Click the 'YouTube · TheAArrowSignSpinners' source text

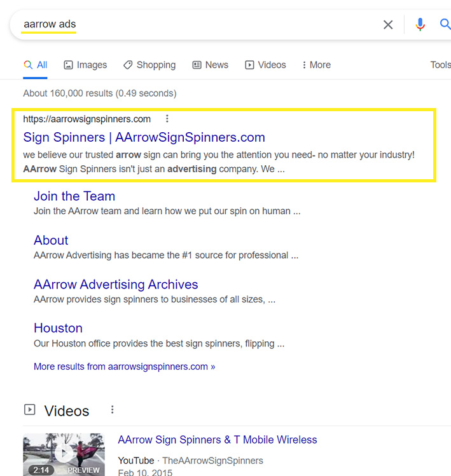191,461
